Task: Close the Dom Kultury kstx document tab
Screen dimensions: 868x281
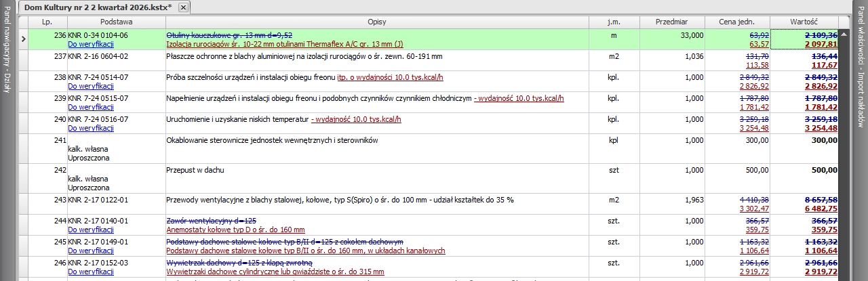Action: 183,7
